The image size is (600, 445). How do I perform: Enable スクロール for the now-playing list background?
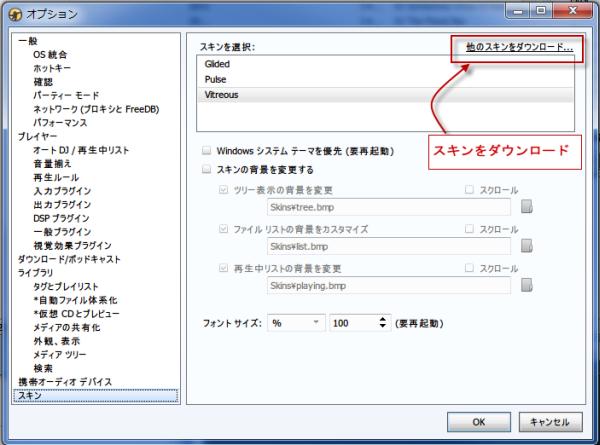click(x=469, y=268)
